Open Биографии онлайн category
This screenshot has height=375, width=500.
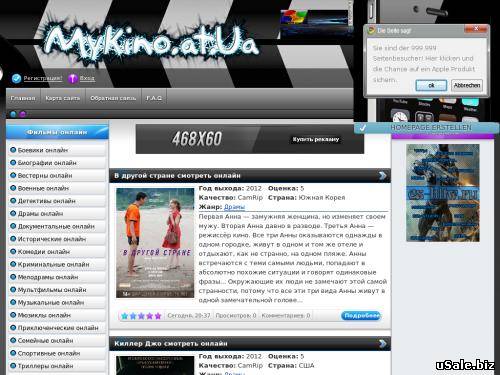[x=57, y=163]
